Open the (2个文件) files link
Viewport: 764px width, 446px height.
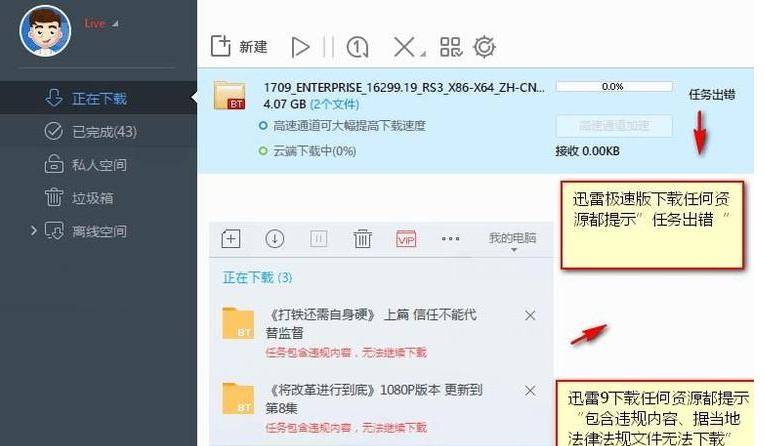pos(335,104)
